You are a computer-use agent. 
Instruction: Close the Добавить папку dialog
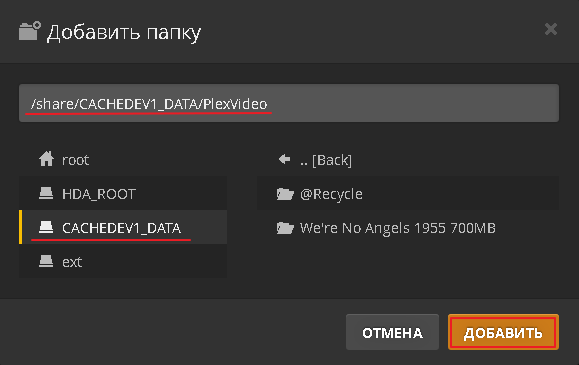coord(551,29)
